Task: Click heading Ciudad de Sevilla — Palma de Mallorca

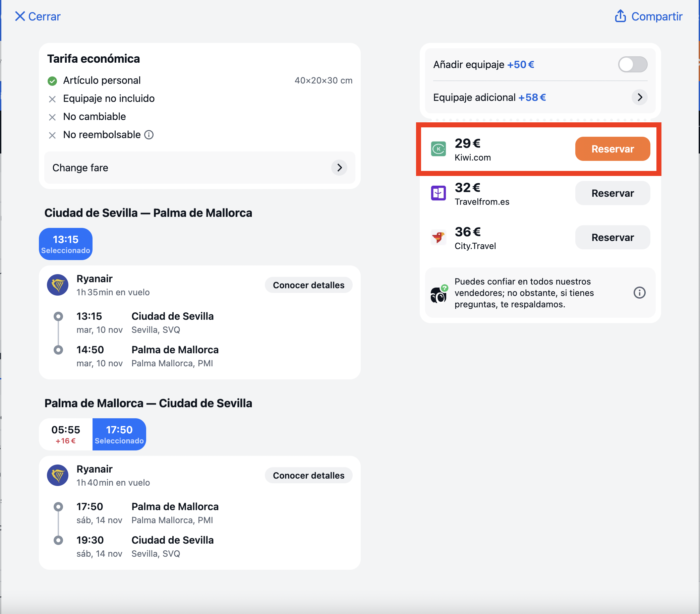Action: (148, 213)
